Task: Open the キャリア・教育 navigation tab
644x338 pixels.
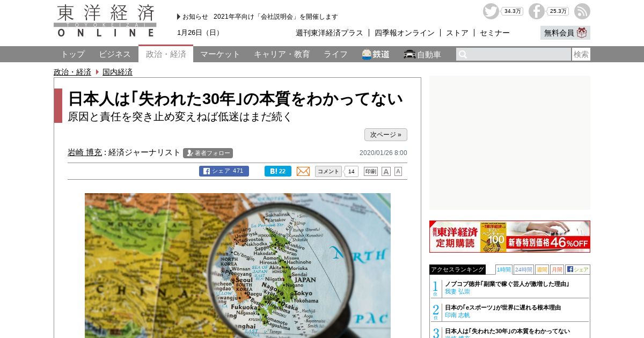Action: [282, 54]
